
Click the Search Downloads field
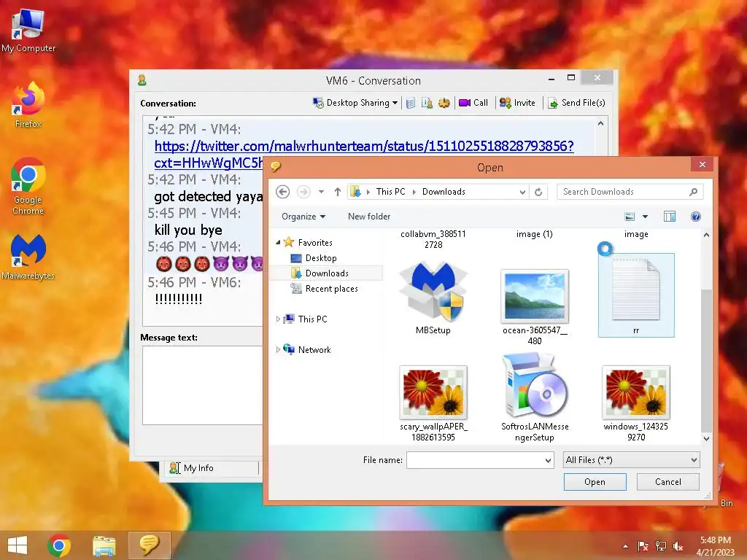click(x=630, y=192)
